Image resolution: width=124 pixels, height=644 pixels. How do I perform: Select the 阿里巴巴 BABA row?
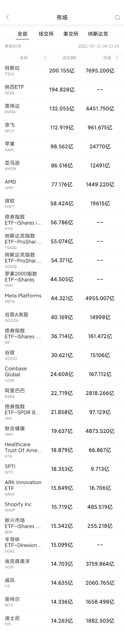(62, 393)
